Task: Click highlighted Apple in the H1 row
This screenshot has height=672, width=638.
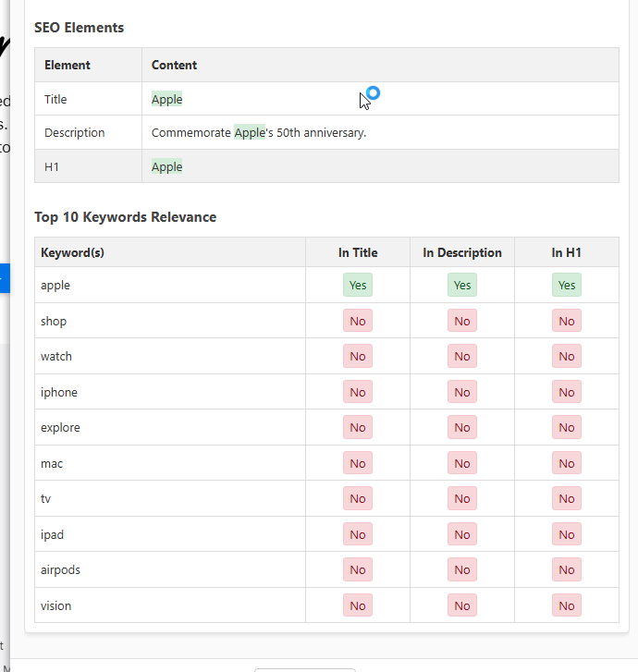Action: click(167, 166)
